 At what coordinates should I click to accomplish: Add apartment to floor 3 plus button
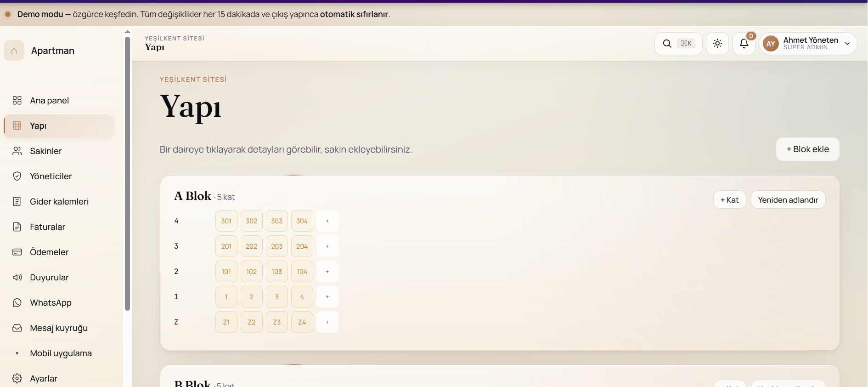(x=327, y=246)
